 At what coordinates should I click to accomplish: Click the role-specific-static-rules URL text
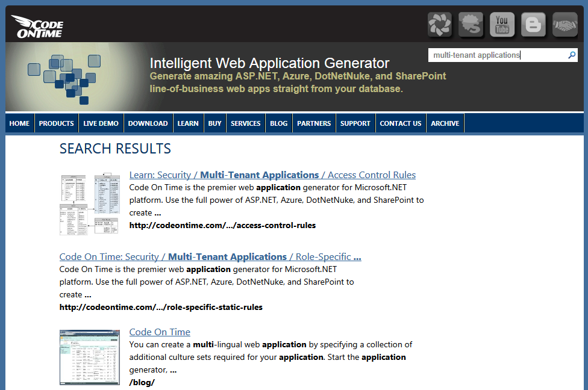click(161, 307)
